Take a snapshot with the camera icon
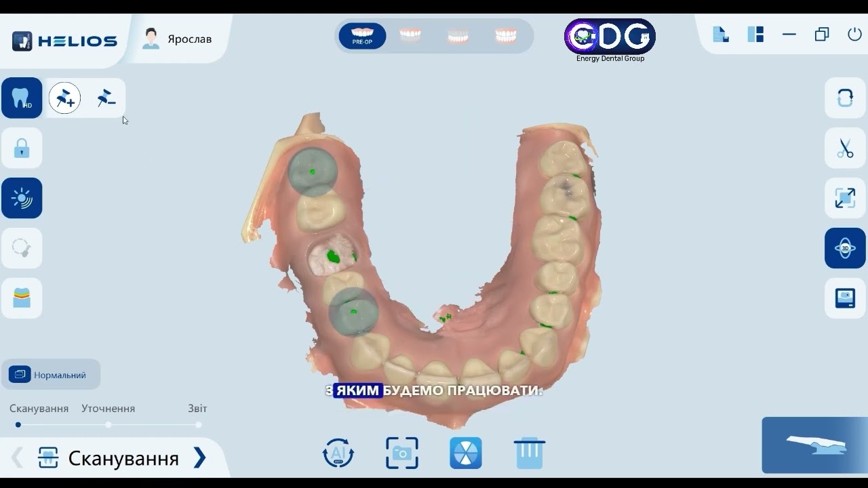Viewport: 868px width, 488px height. coord(402,453)
